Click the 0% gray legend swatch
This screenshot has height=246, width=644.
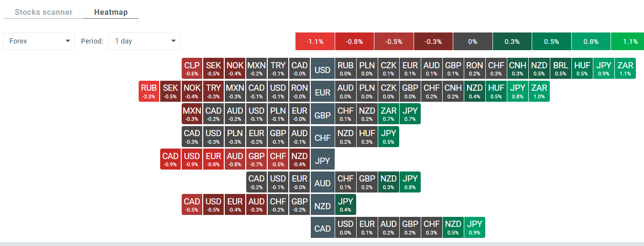(472, 42)
